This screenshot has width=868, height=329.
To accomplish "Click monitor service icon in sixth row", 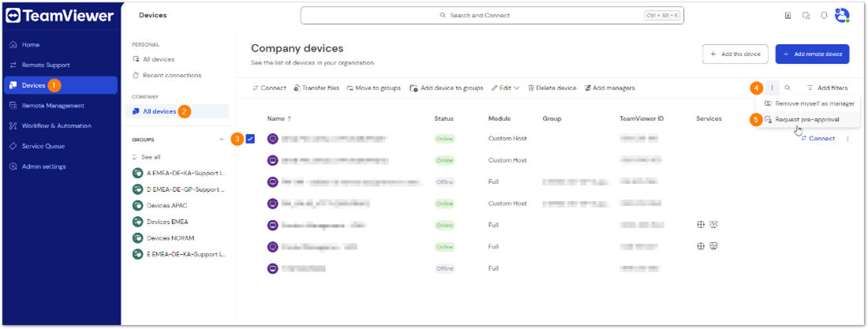I will pos(714,246).
